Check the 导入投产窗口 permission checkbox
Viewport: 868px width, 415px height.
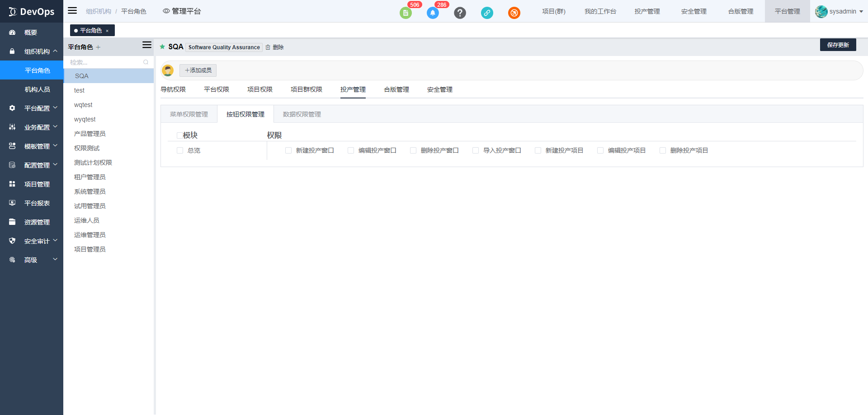coord(476,150)
